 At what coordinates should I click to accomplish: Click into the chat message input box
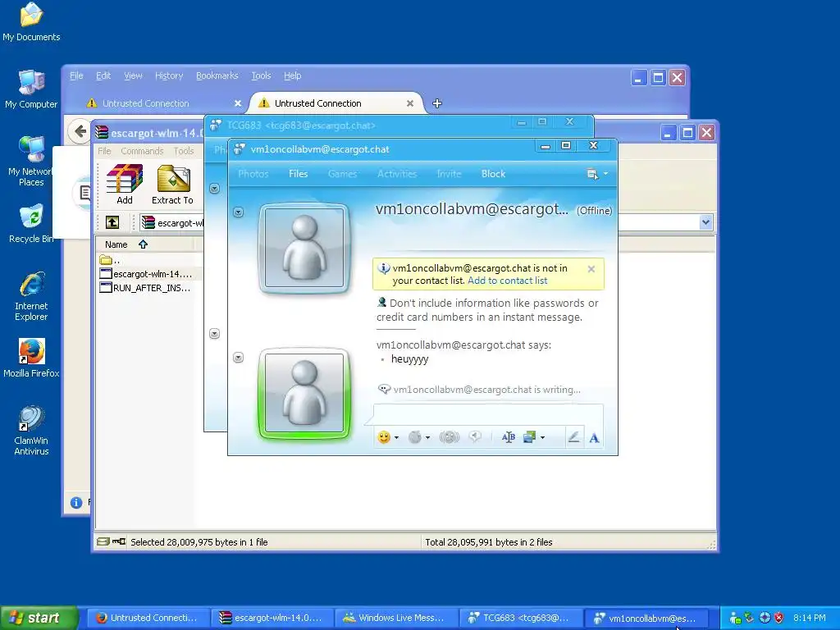click(488, 415)
